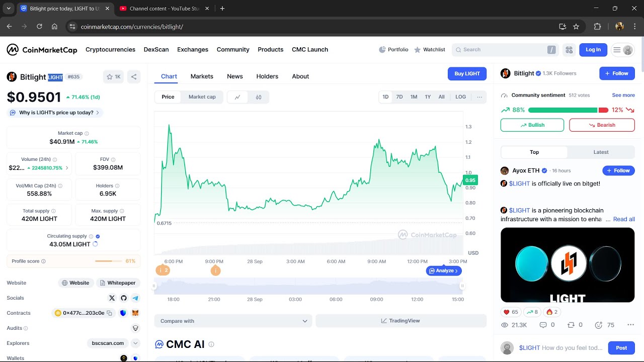Open the Telegram social link
The width and height of the screenshot is (644, 362).
click(x=135, y=298)
